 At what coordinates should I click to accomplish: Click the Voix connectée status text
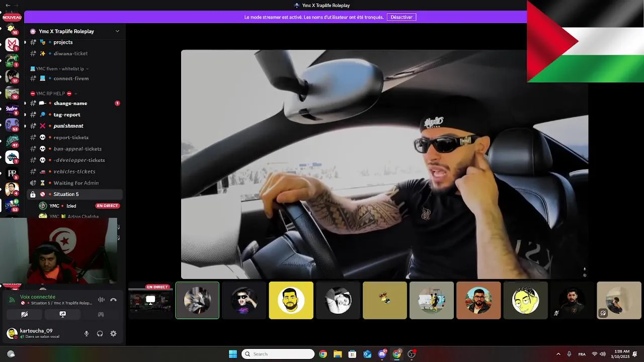tap(38, 297)
